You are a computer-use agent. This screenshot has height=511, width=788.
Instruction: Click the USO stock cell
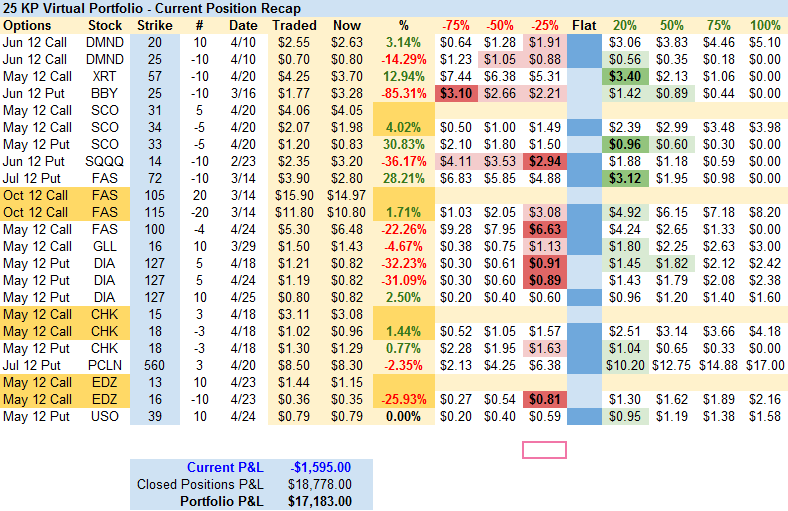coord(105,417)
